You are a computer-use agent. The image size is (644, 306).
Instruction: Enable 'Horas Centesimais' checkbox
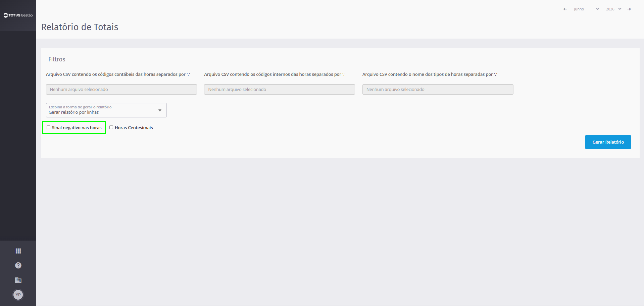[111, 127]
